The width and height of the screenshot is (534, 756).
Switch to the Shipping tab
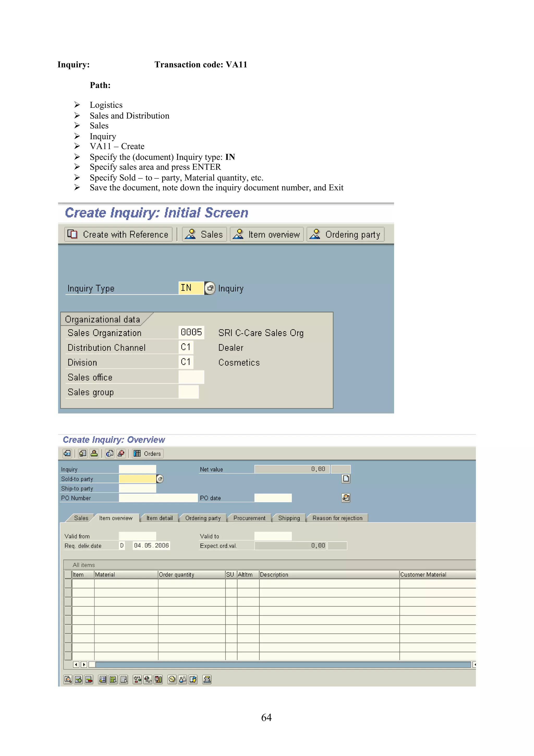289,518
